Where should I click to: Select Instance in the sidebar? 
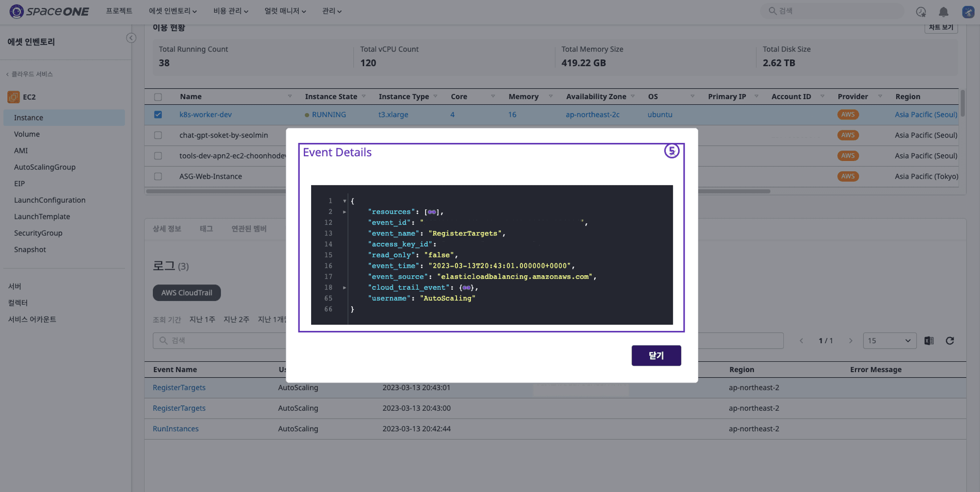(x=64, y=117)
